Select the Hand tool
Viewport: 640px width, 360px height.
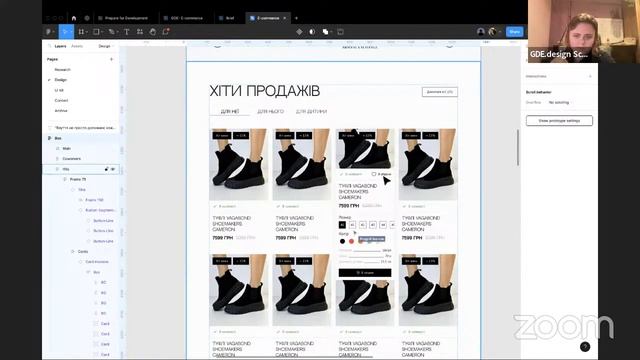(x=153, y=31)
